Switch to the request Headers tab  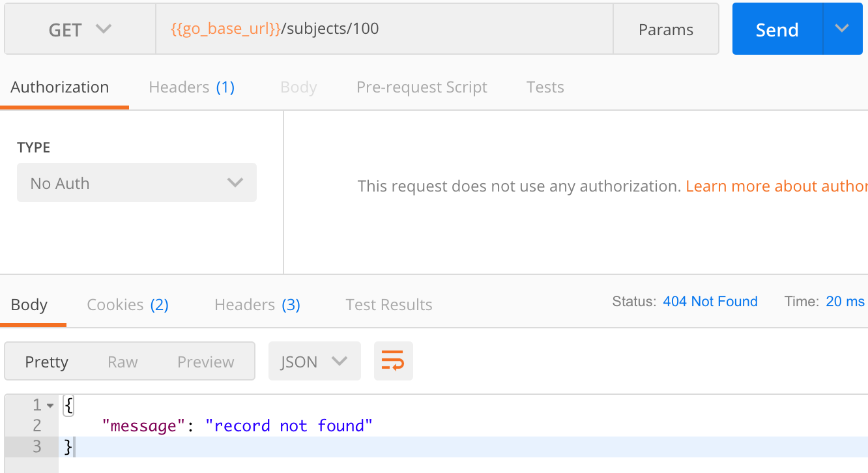(191, 87)
